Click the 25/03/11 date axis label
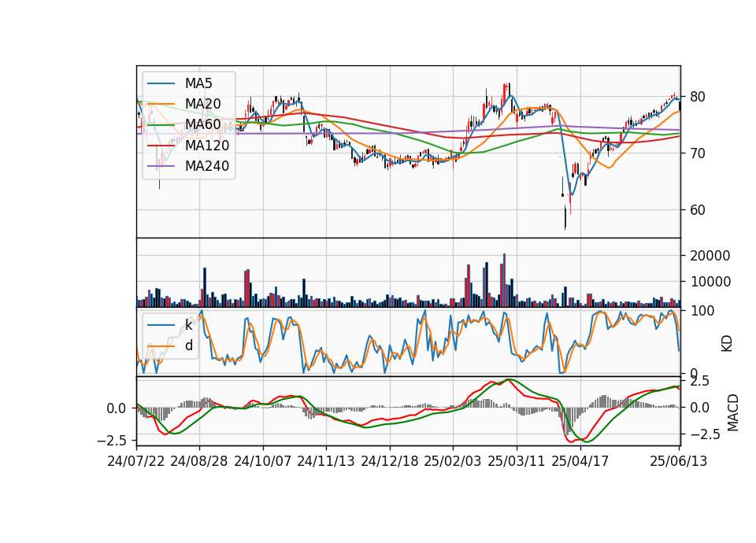The height and width of the screenshot is (543, 756). point(517,461)
